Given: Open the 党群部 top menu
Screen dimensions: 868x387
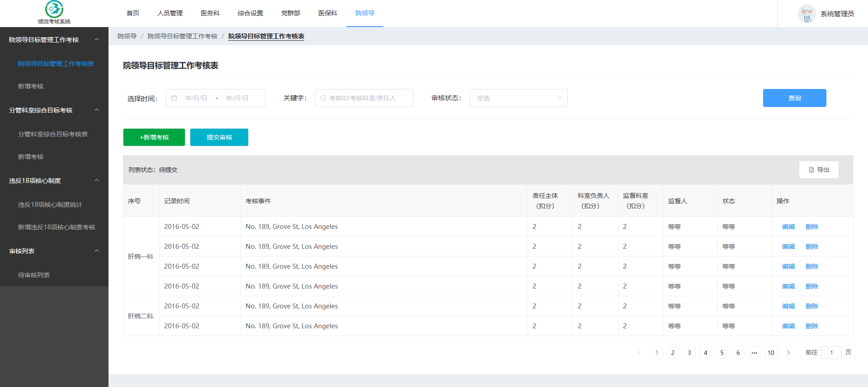Looking at the screenshot, I should (291, 13).
